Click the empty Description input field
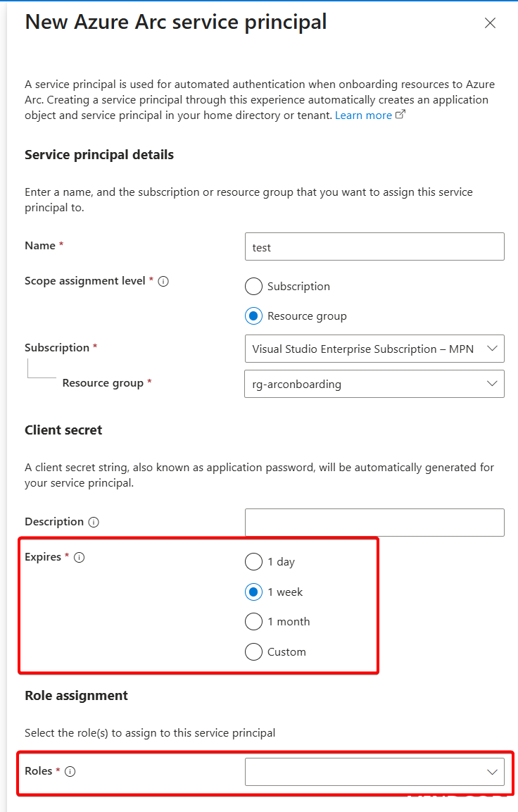518x812 pixels. [x=374, y=522]
